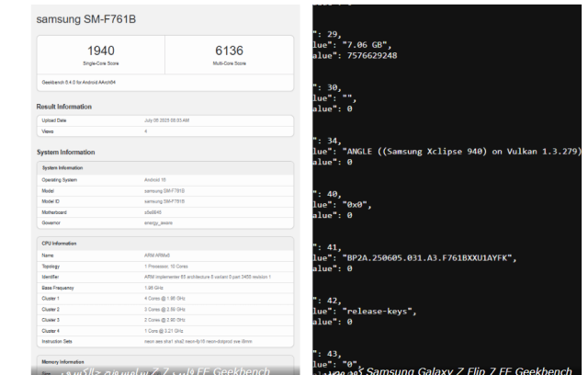Click the ANGLE Samsung Xclipse 940 Vulkan line

pyautogui.click(x=447, y=152)
